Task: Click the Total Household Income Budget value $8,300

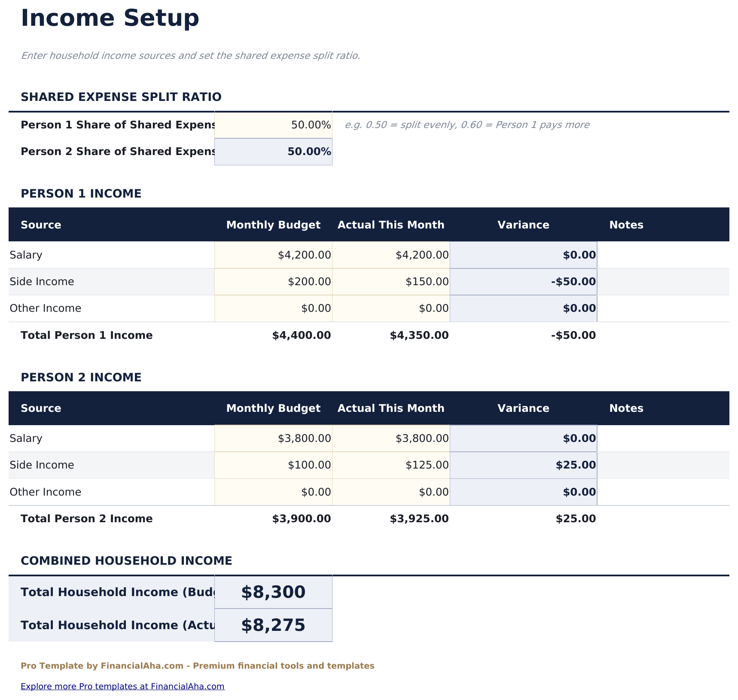Action: (273, 592)
